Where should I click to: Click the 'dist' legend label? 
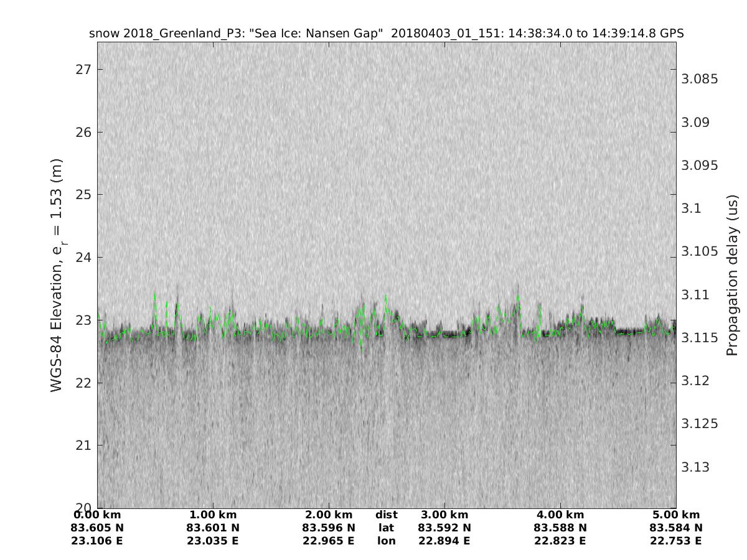pyautogui.click(x=387, y=515)
